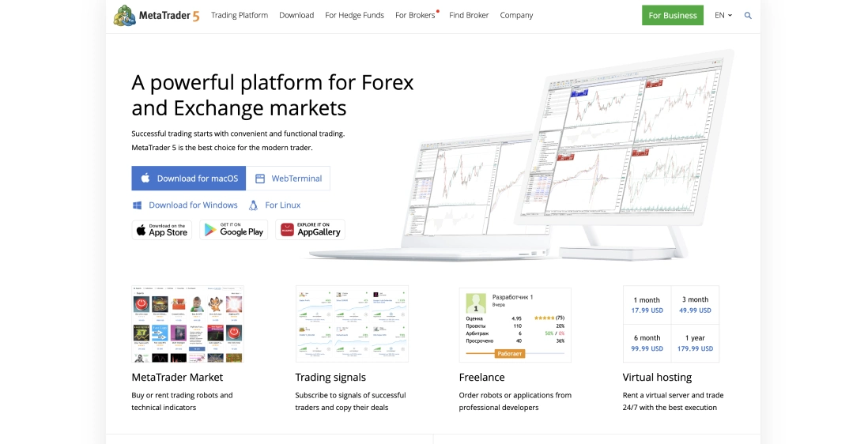The image size is (868, 444).
Task: Open the Virtual hosting heading link
Action: click(657, 378)
